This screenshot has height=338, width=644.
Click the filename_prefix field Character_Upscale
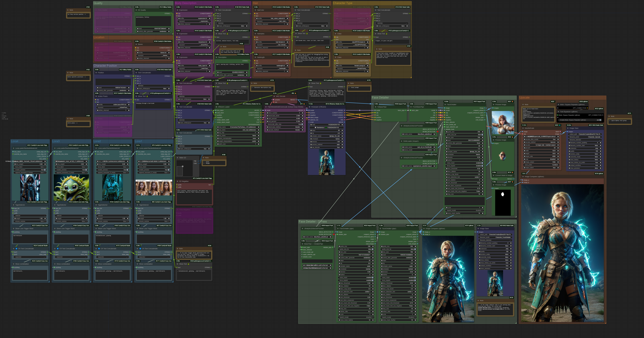tap(585, 137)
